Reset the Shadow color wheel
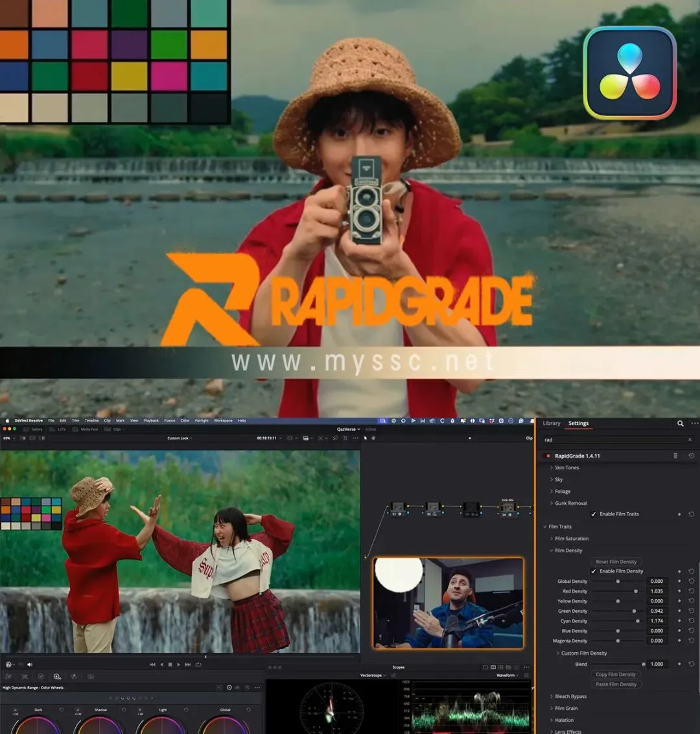The image size is (700, 734). pyautogui.click(x=124, y=709)
